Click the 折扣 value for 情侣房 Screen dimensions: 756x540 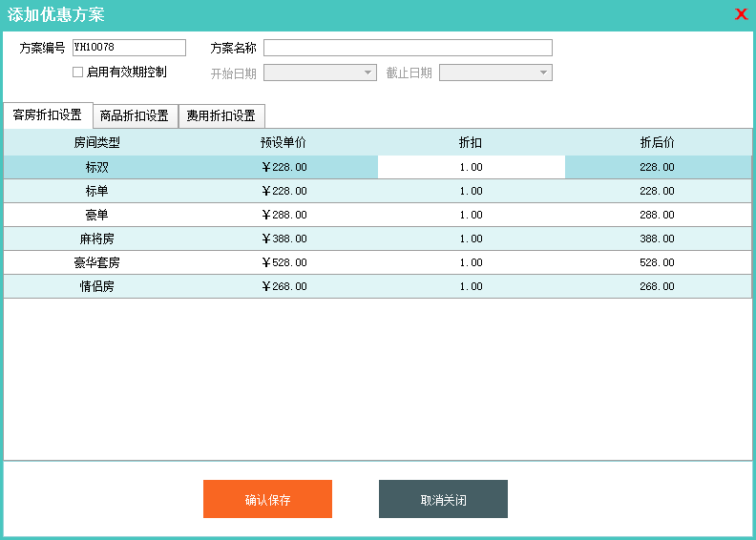[x=471, y=286]
